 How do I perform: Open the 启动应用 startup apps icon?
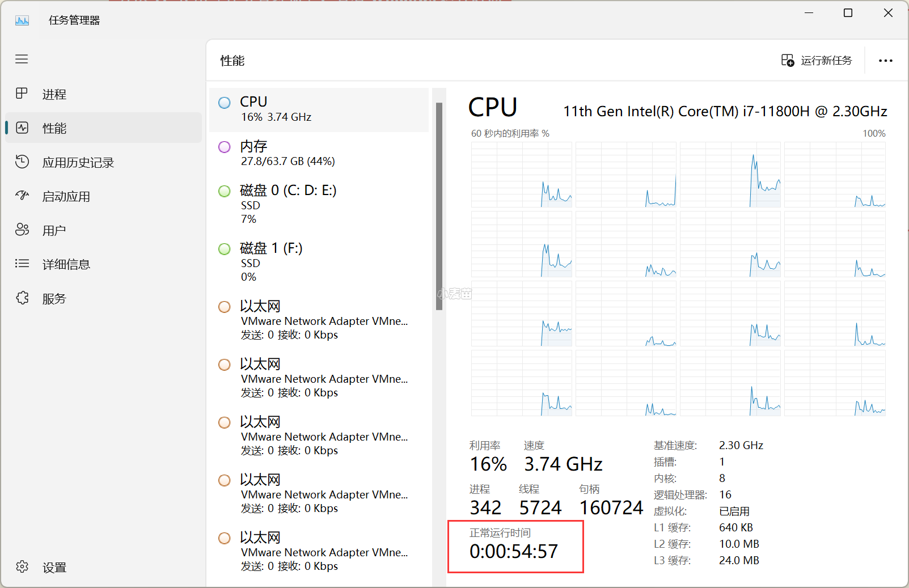pyautogui.click(x=22, y=196)
